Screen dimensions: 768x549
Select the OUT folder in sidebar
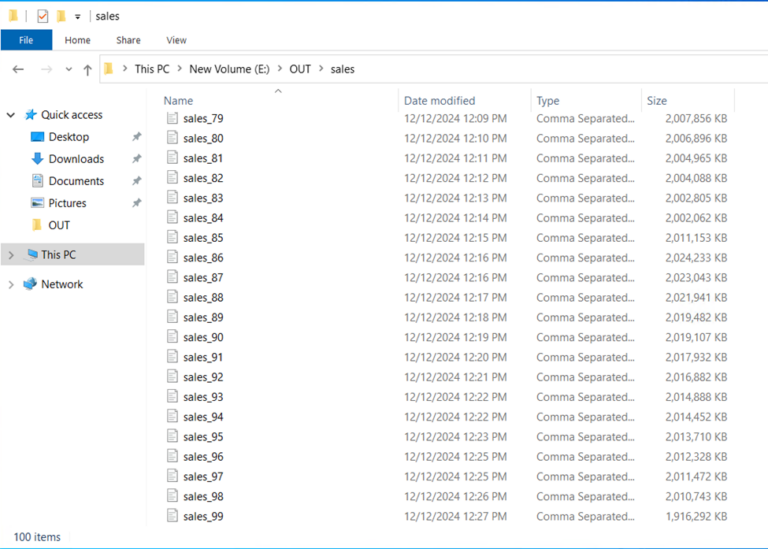click(59, 225)
